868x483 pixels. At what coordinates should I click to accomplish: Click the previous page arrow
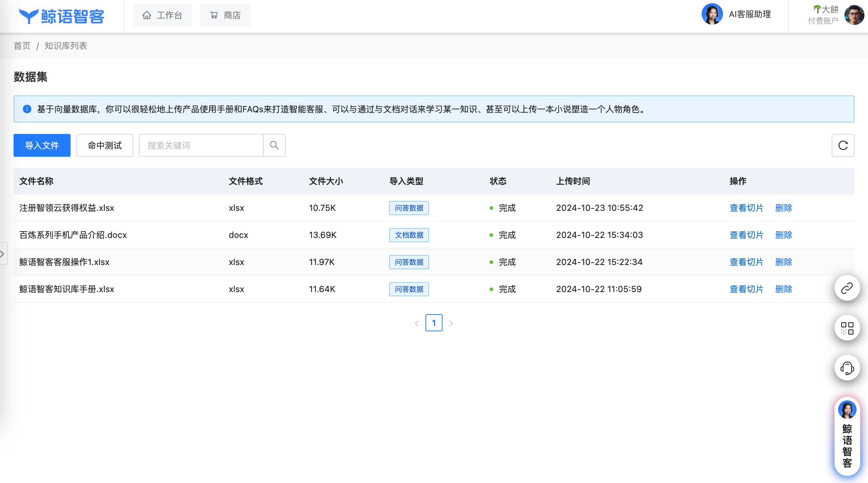(x=417, y=323)
